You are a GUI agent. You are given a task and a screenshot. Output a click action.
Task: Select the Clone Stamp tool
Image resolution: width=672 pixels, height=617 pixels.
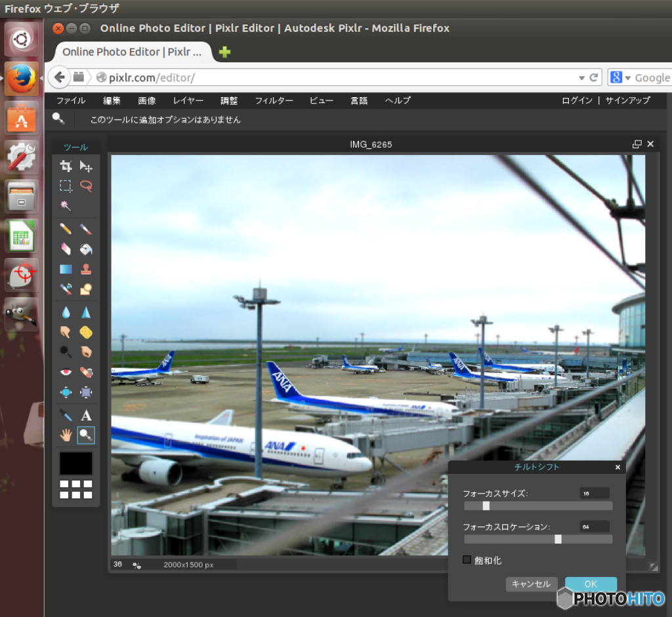pyautogui.click(x=86, y=269)
